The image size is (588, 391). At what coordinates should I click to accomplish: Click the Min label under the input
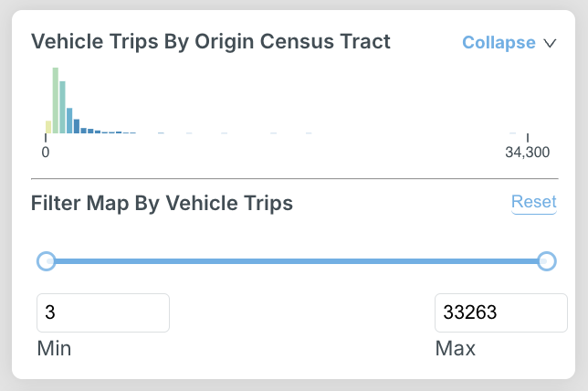tap(54, 348)
